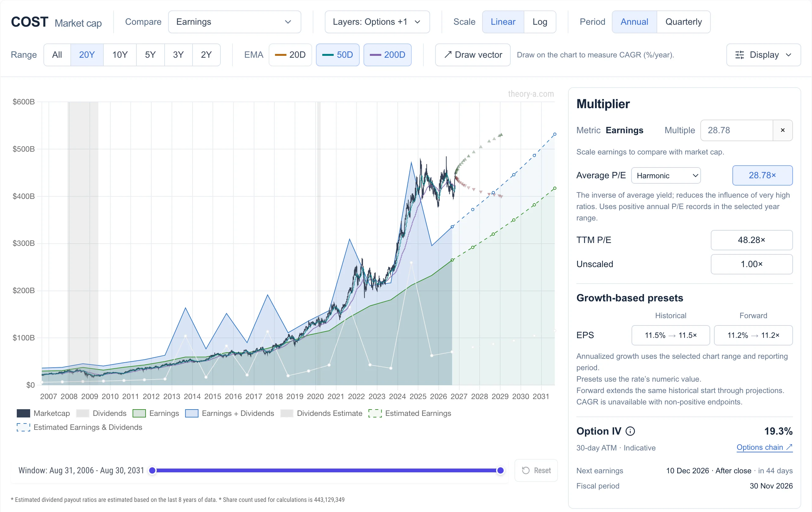812x512 pixels.
Task: Select the 5Y range tab
Action: pos(150,55)
